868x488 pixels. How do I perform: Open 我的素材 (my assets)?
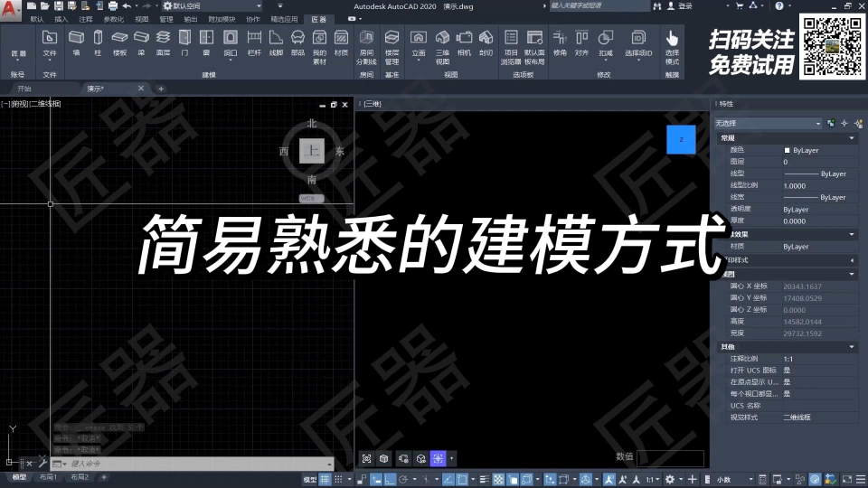click(x=319, y=48)
